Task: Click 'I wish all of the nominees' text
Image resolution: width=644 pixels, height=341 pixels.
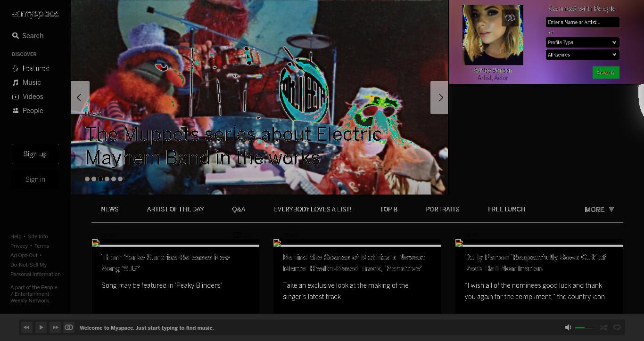Action: tap(535, 291)
